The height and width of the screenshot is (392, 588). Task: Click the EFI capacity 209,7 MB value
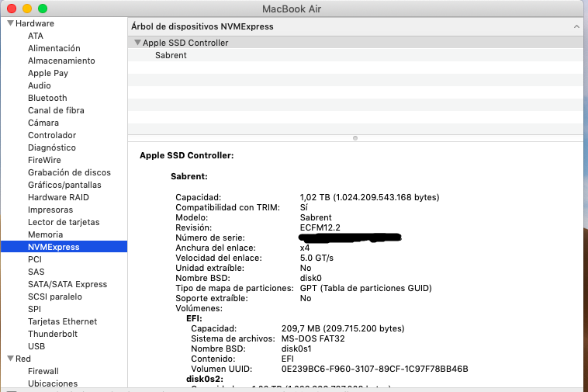click(343, 328)
